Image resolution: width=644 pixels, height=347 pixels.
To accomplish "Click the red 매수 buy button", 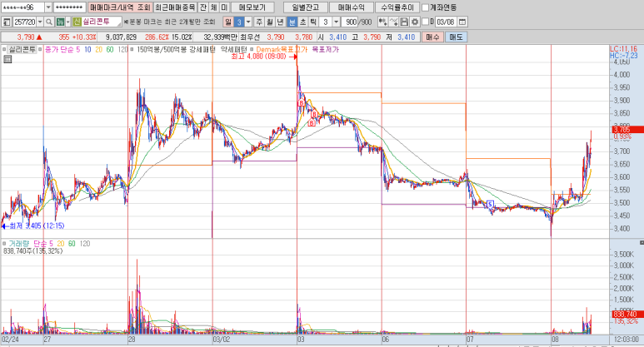I will (432, 37).
